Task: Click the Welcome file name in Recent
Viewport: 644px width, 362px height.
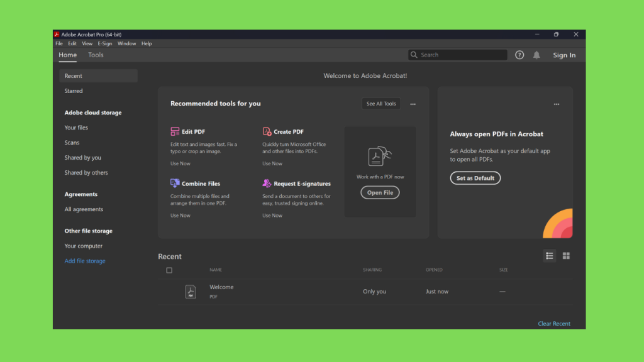Action: click(221, 287)
